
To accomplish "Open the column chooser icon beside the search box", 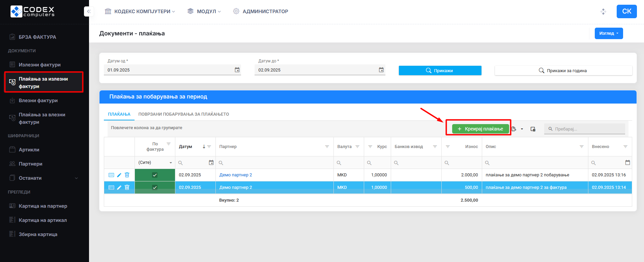I will click(x=533, y=129).
